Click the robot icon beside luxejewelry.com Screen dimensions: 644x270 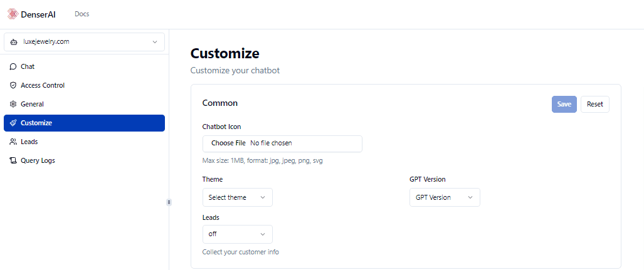(14, 42)
